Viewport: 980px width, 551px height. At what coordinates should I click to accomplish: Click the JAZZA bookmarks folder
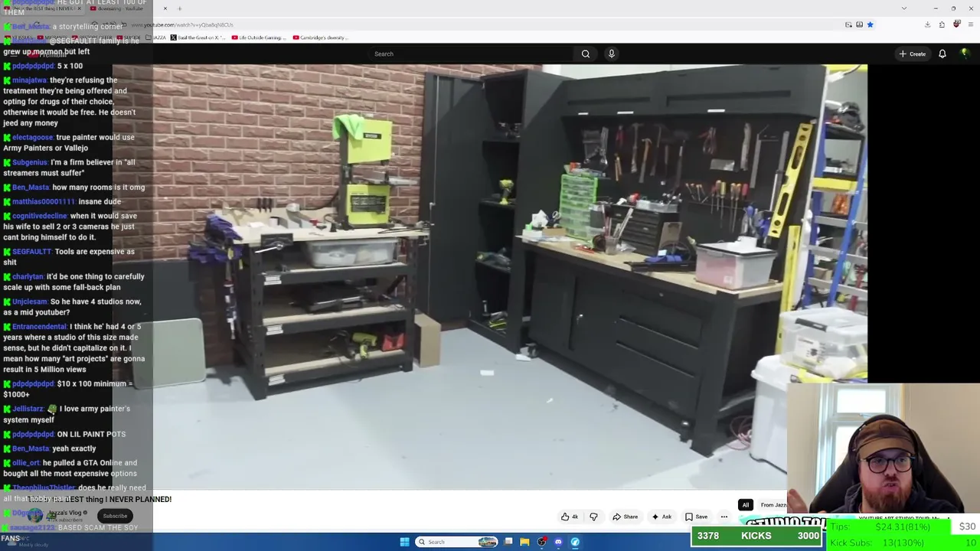point(156,37)
